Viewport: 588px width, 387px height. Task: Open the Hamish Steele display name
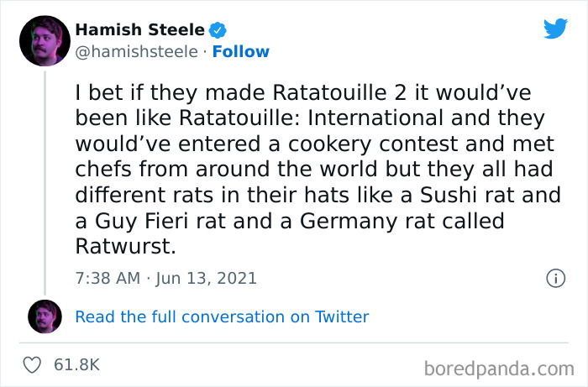139,31
